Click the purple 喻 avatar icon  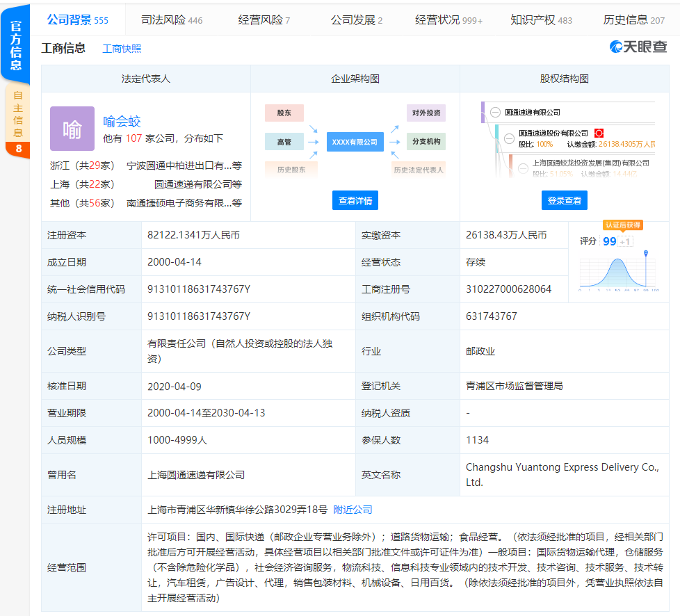pos(72,129)
